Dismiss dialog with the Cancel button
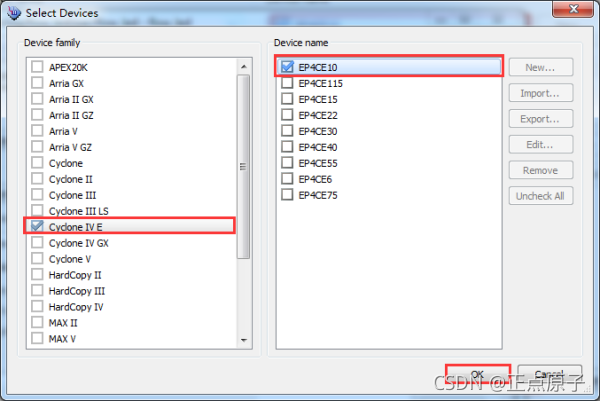The width and height of the screenshot is (600, 401). tap(549, 374)
